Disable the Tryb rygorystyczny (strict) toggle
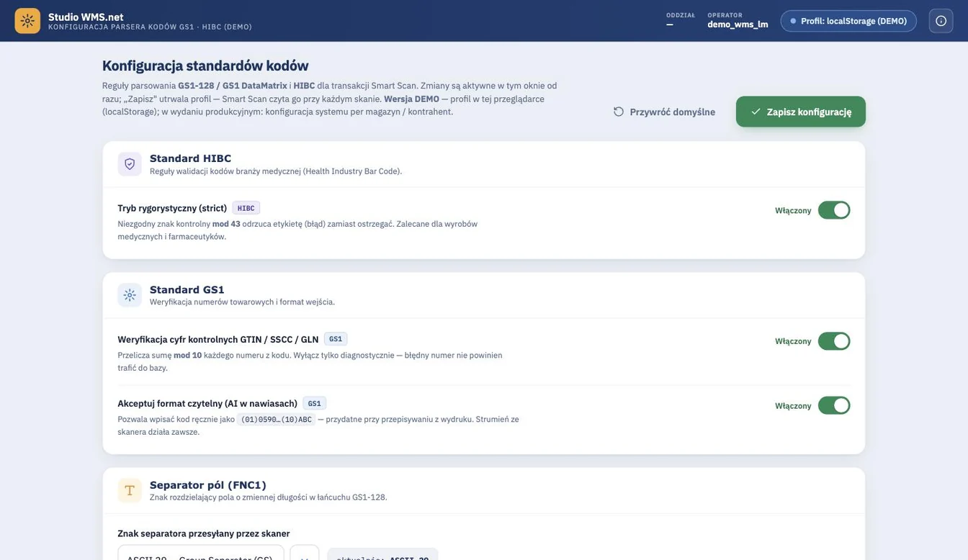The width and height of the screenshot is (968, 560). coord(834,210)
